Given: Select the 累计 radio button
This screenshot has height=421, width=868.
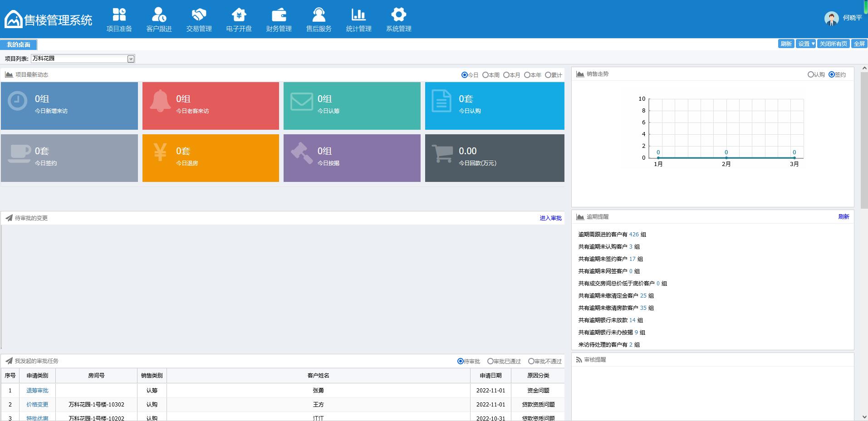Looking at the screenshot, I should 548,75.
